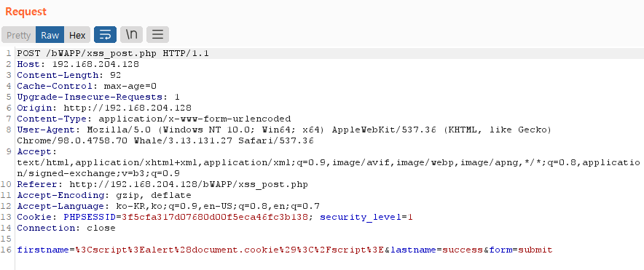Viewport: 644px width, 270px height.
Task: Toggle show non-printable characters (\n) button
Action: click(131, 35)
